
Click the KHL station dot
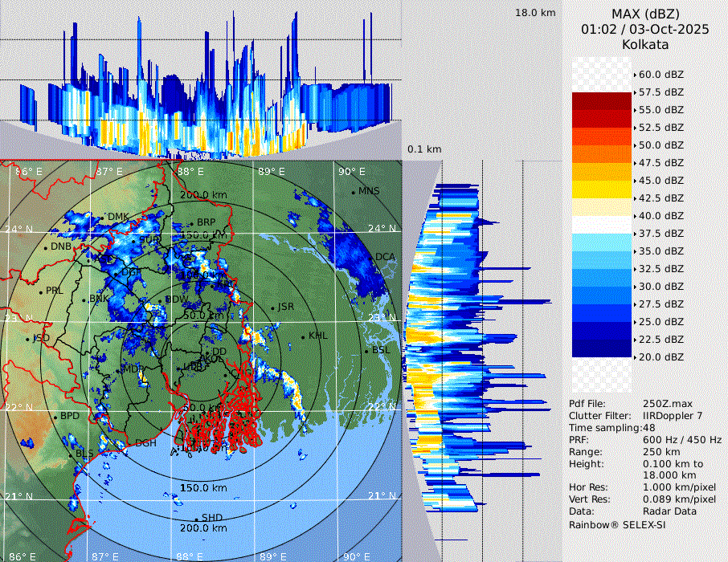304,336
